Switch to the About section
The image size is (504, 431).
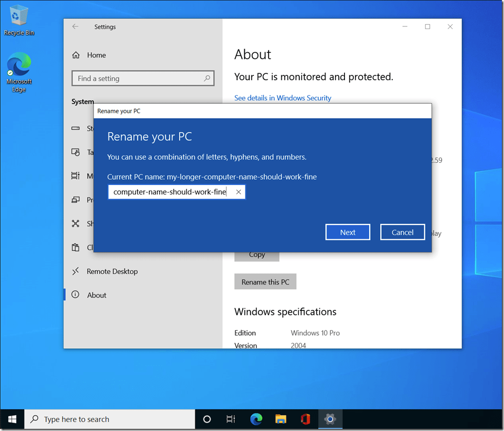[x=96, y=295]
